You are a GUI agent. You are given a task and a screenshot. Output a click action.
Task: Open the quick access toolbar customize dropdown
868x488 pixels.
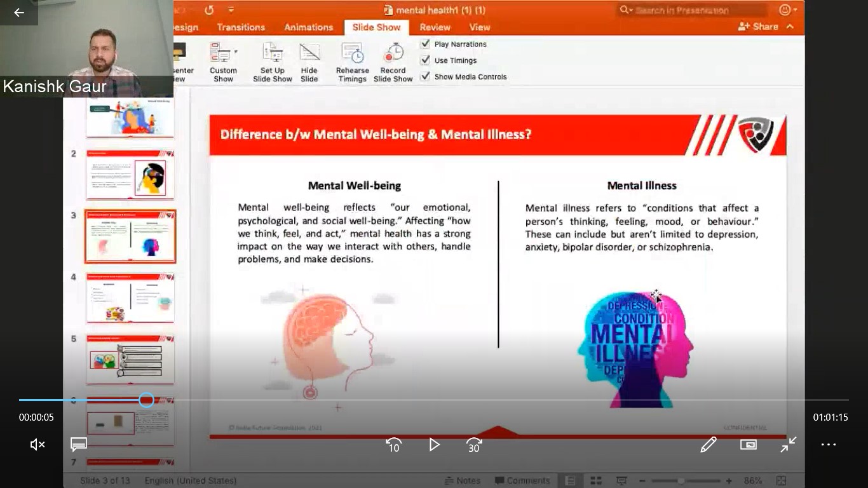pyautogui.click(x=231, y=10)
